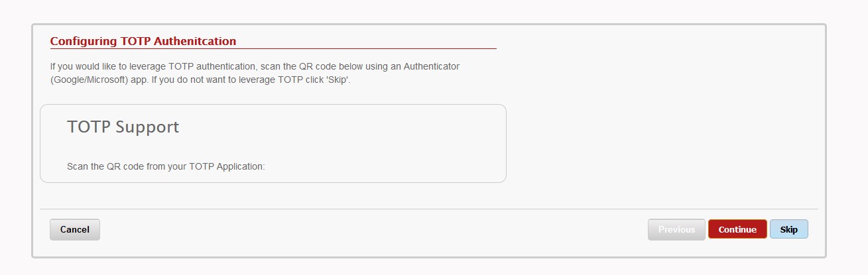
Task: Click the horizontal divider above the buttons
Action: (428, 209)
